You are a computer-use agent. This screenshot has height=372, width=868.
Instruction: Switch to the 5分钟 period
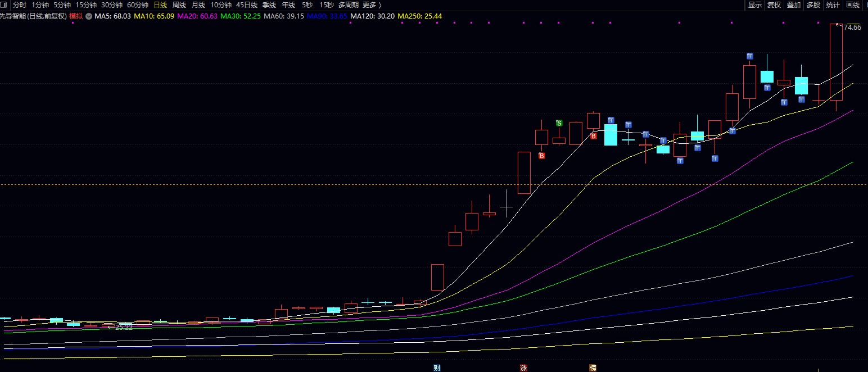tap(62, 5)
